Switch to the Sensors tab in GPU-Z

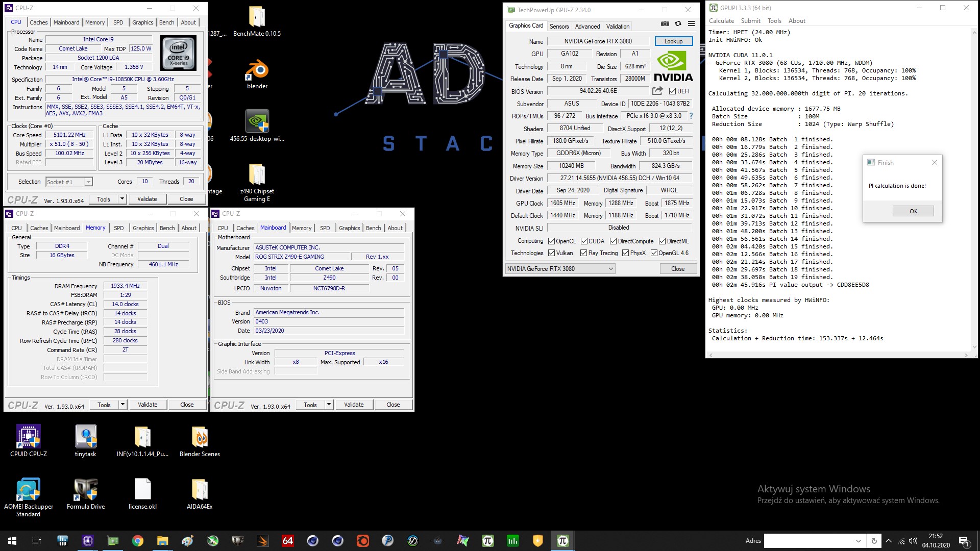point(559,27)
